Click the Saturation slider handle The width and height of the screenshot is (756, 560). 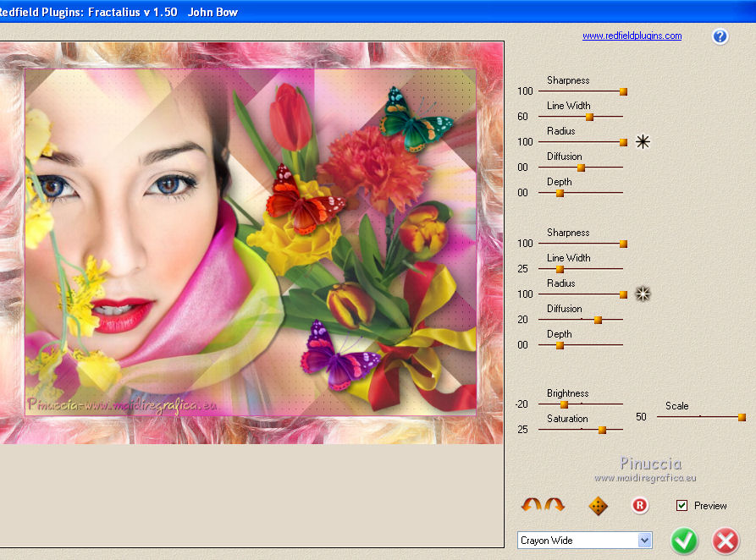click(x=602, y=430)
